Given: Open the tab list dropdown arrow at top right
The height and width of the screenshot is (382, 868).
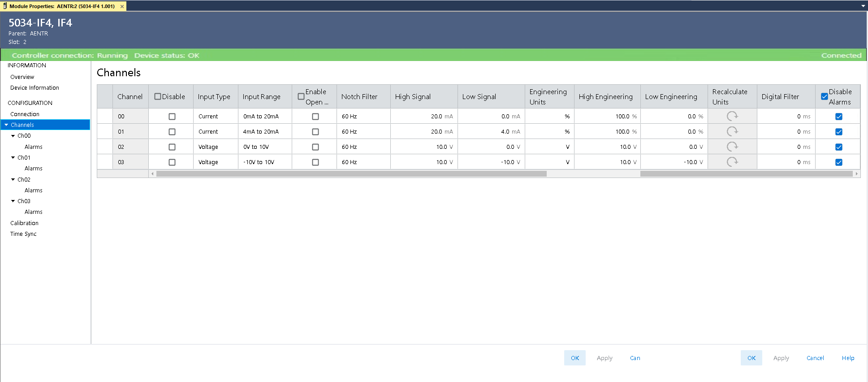Looking at the screenshot, I should click(x=863, y=6).
